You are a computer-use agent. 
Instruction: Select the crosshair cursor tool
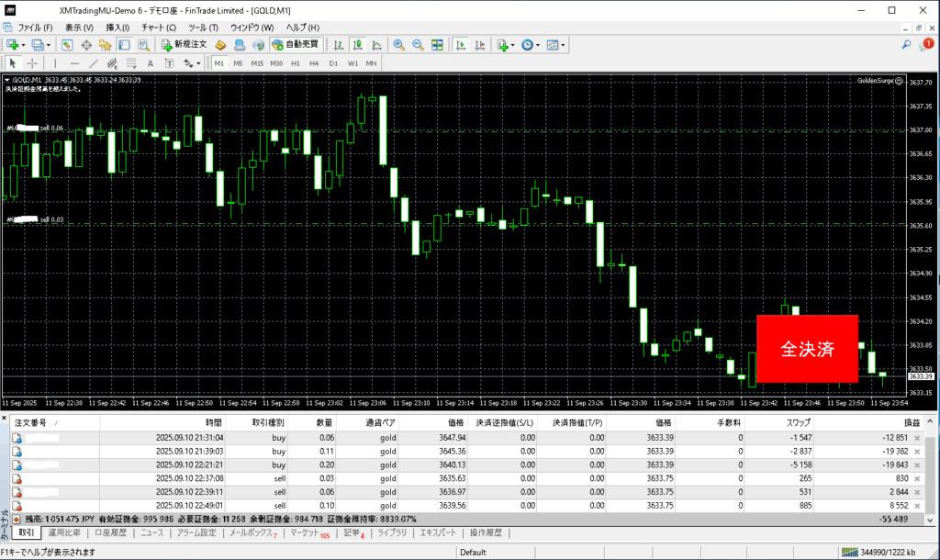(x=33, y=63)
